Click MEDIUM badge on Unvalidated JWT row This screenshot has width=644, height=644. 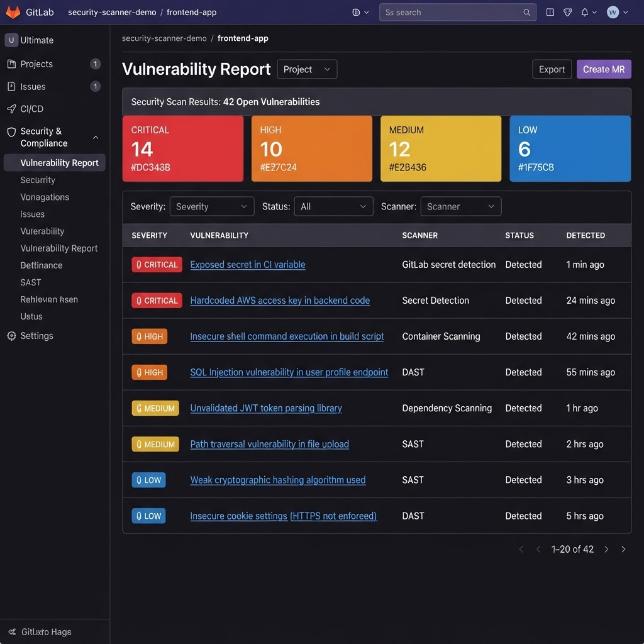click(x=155, y=408)
